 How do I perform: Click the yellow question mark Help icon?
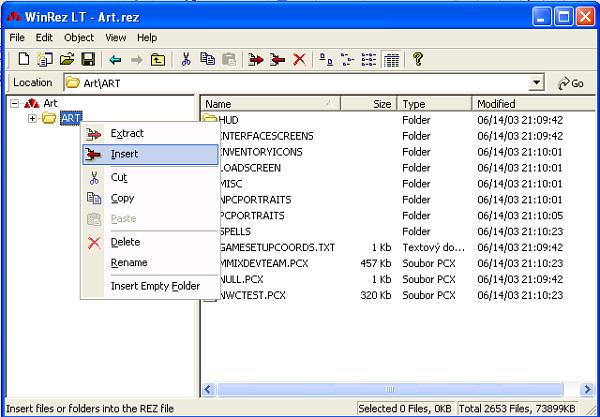(417, 59)
